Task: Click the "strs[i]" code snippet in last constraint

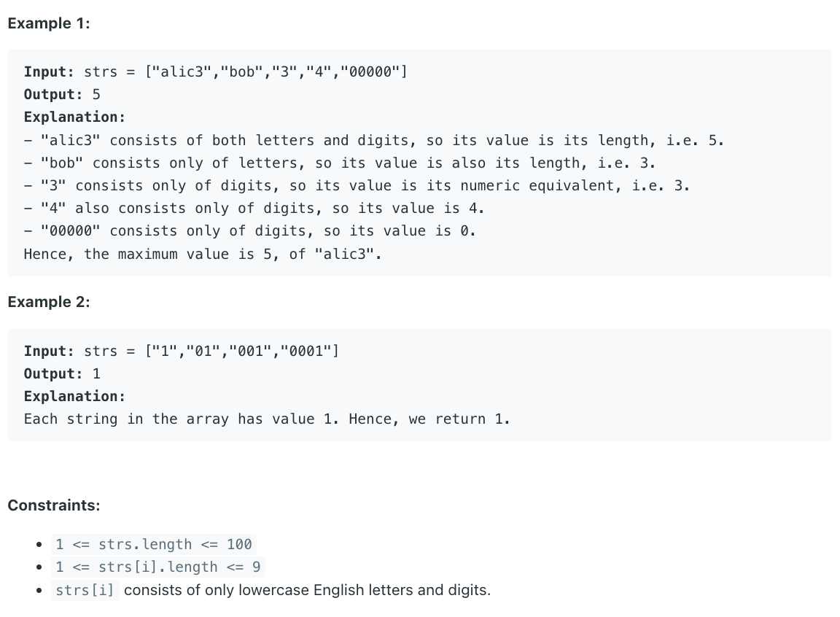Action: [85, 590]
